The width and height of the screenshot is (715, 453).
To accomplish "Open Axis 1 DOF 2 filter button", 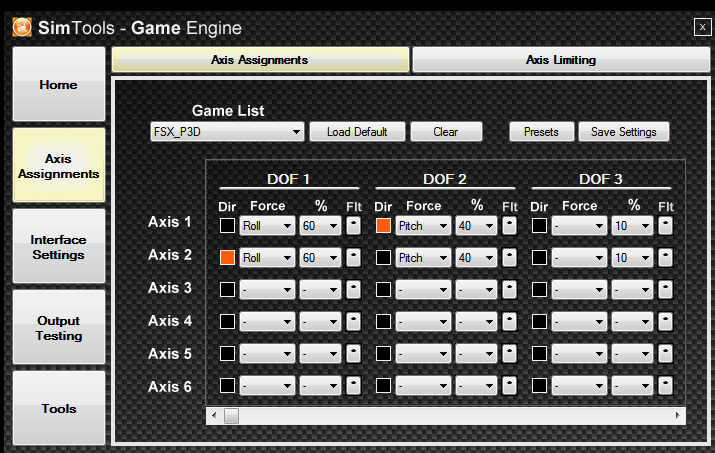I will tap(509, 225).
